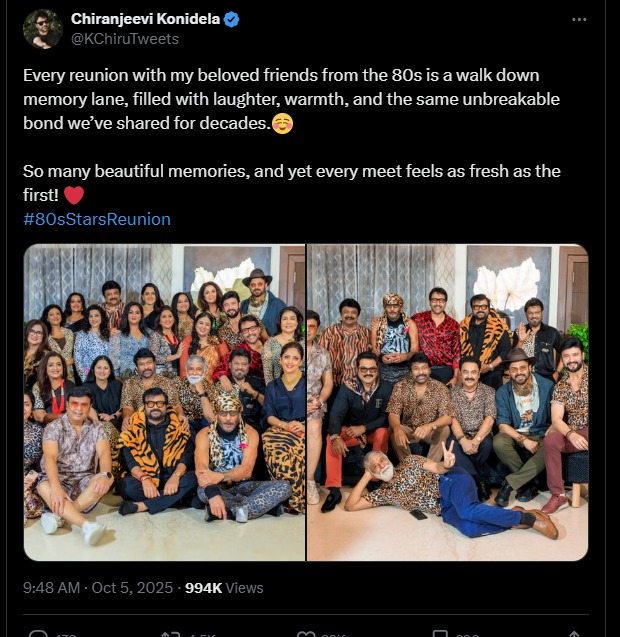The height and width of the screenshot is (637, 620).
Task: Click the reply count number
Action: [68, 634]
